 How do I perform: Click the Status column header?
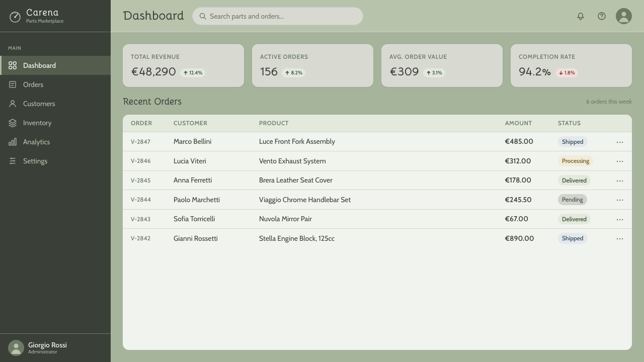click(569, 123)
